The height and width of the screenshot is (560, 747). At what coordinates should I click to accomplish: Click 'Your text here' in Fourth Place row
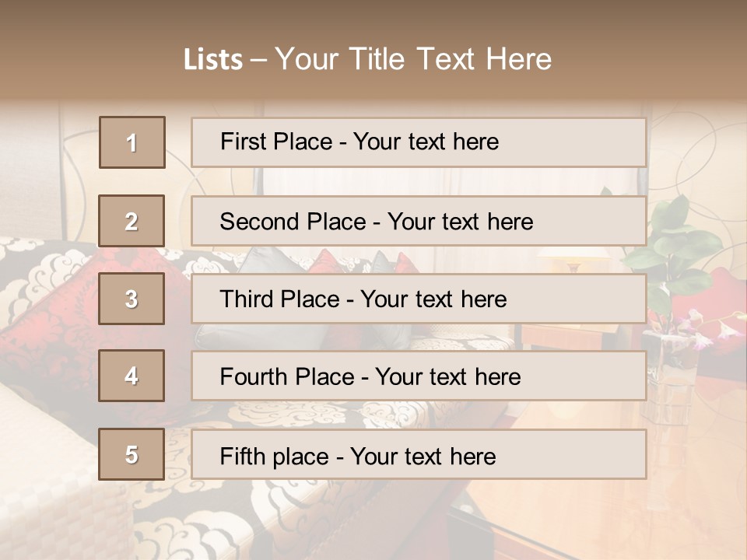tap(448, 376)
